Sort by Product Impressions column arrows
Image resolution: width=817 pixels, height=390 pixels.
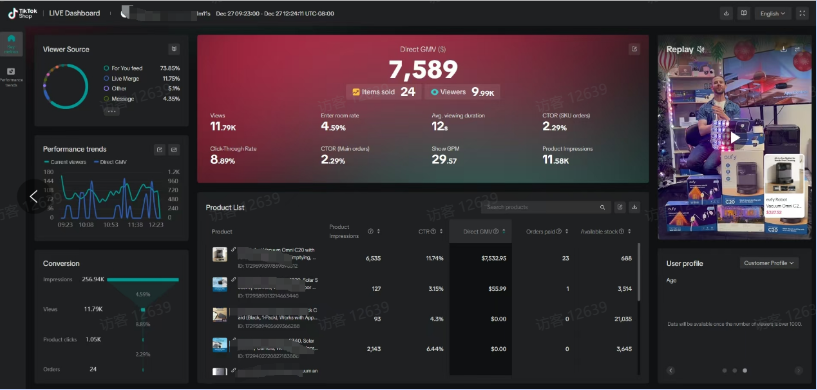(378, 231)
